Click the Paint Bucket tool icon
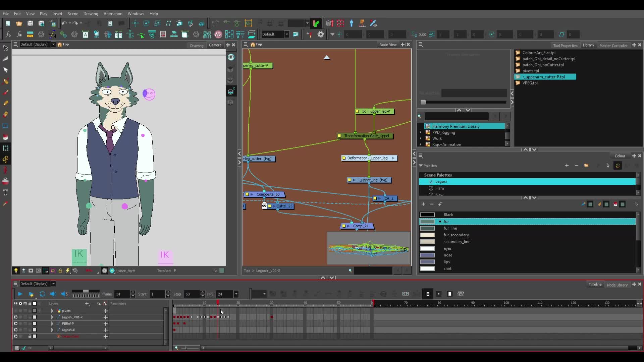The height and width of the screenshot is (362, 644). (x=6, y=137)
